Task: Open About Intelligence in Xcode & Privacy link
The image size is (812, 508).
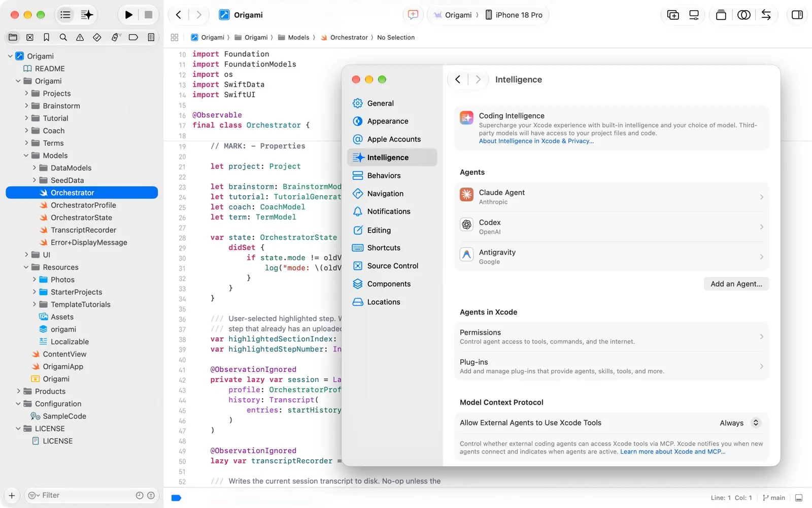Action: [x=536, y=141]
